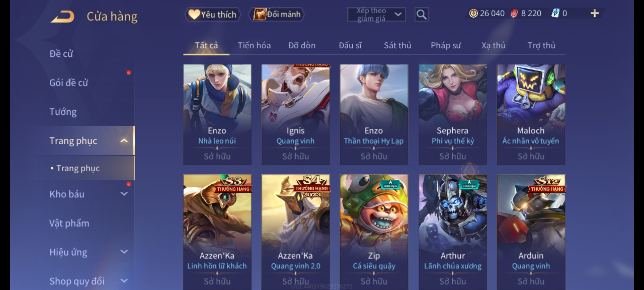The width and height of the screenshot is (644, 290).
Task: Open the search magnifier icon
Action: (421, 15)
